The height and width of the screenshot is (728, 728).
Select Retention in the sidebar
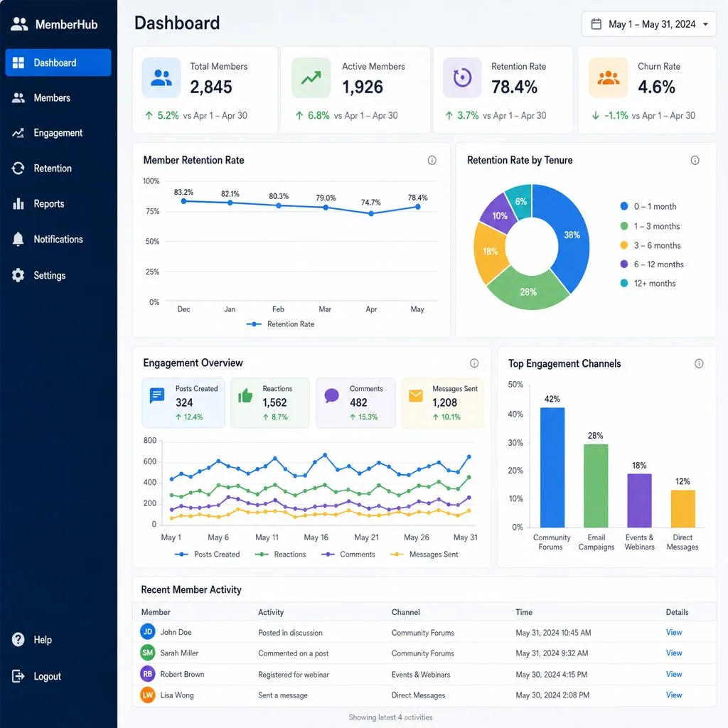pyautogui.click(x=58, y=168)
